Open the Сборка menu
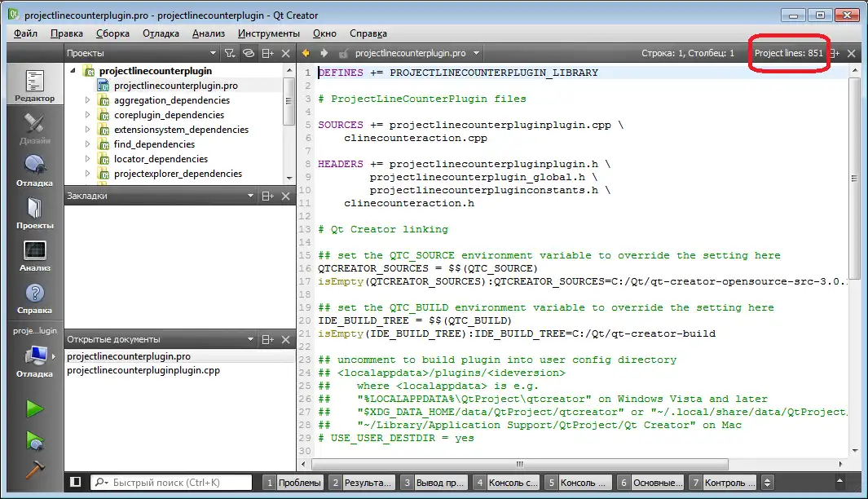 coord(113,33)
